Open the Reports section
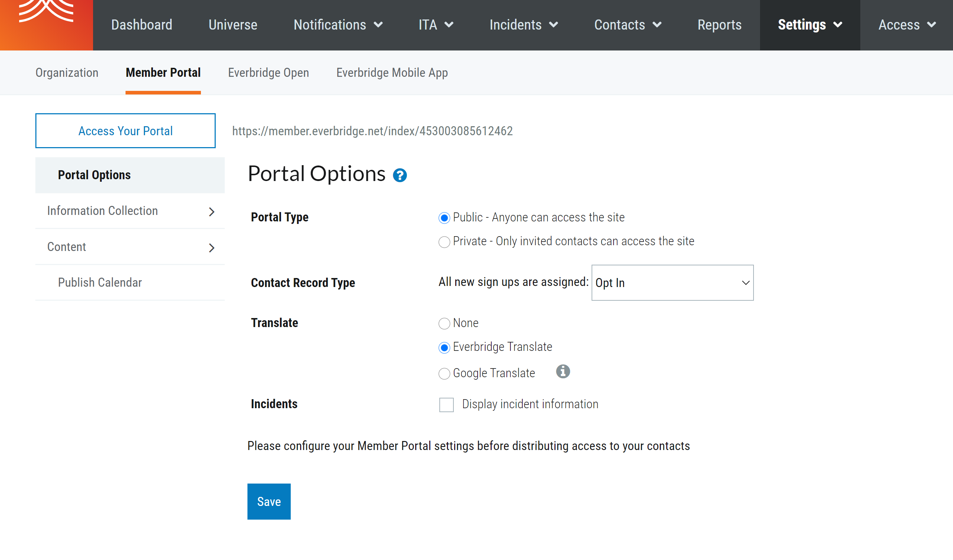This screenshot has height=560, width=953. [x=719, y=25]
